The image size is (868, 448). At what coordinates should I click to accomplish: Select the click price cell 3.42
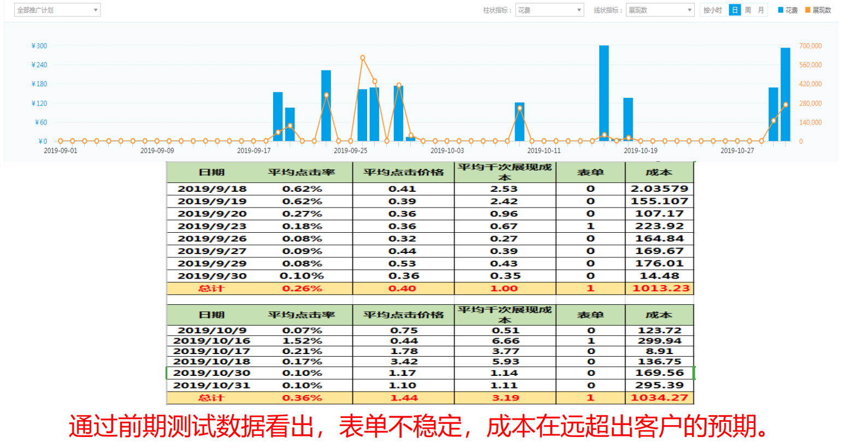click(404, 362)
